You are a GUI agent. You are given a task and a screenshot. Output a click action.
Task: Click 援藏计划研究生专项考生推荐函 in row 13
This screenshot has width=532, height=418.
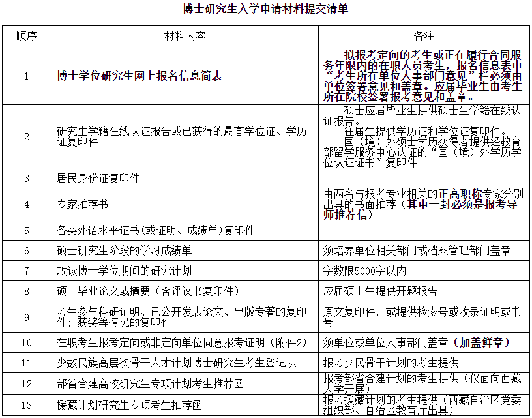click(x=129, y=405)
